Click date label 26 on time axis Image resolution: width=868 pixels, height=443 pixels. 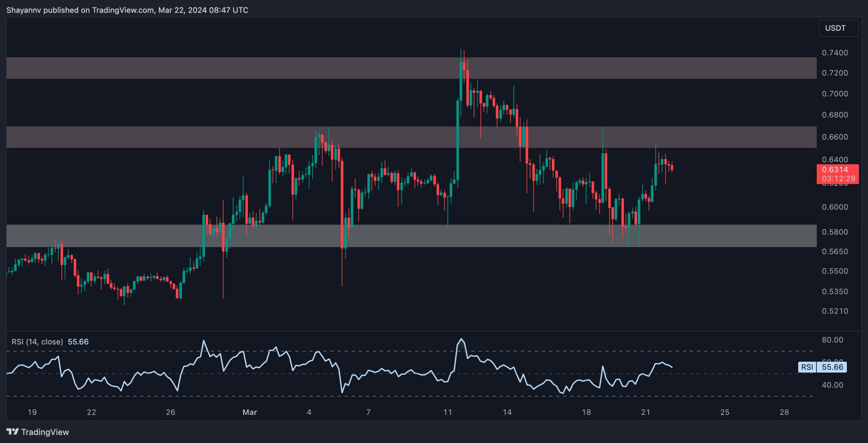click(171, 412)
